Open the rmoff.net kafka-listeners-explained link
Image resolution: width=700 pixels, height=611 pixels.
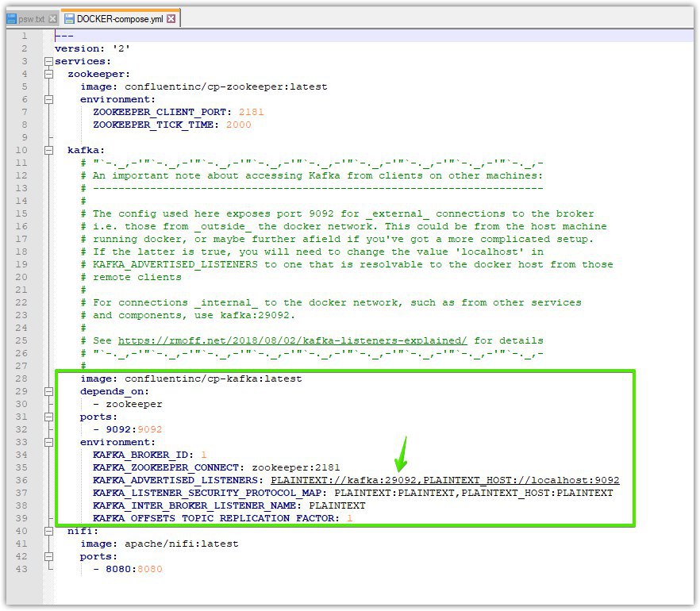[292, 341]
